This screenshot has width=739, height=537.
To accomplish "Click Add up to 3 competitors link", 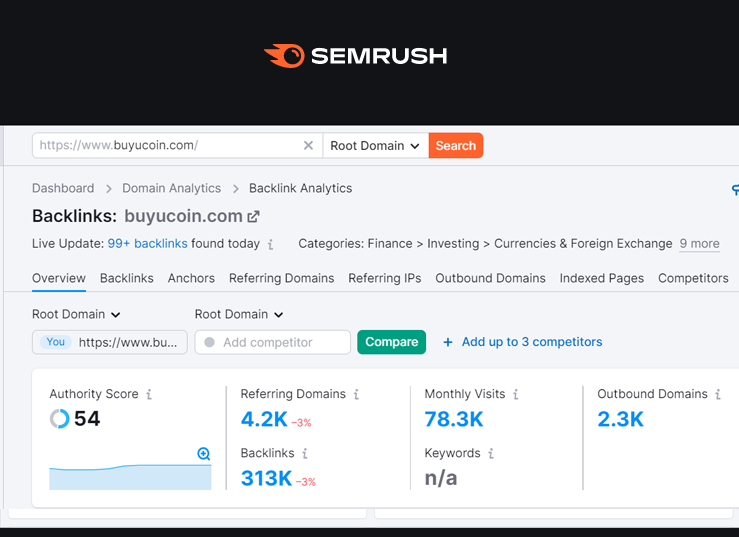I will (x=532, y=342).
